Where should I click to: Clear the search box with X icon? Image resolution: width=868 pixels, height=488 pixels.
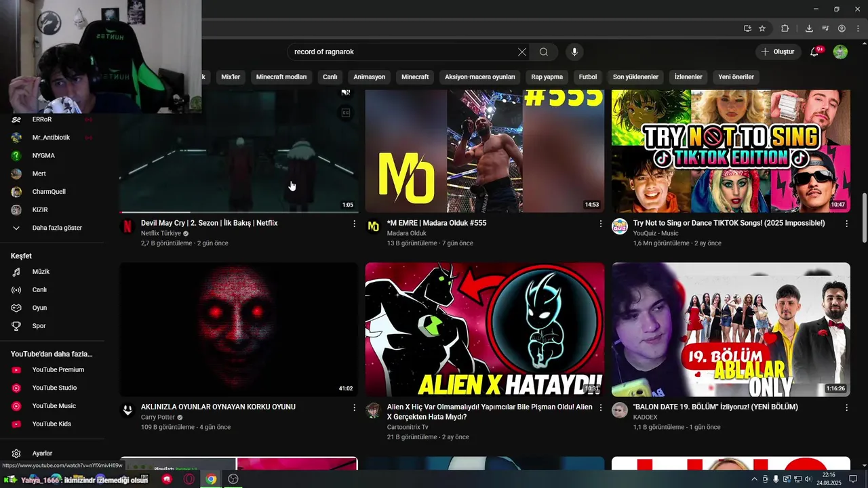[522, 52]
